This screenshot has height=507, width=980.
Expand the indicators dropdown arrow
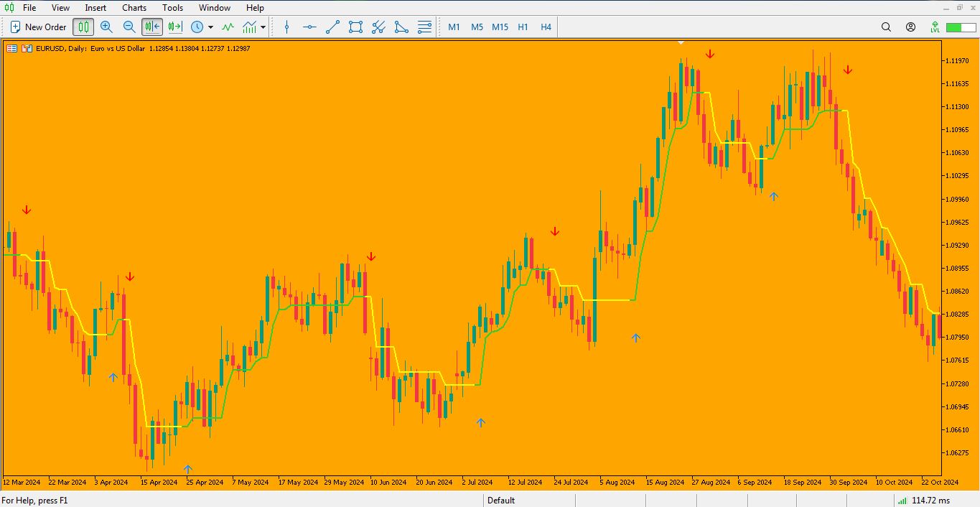[x=263, y=27]
